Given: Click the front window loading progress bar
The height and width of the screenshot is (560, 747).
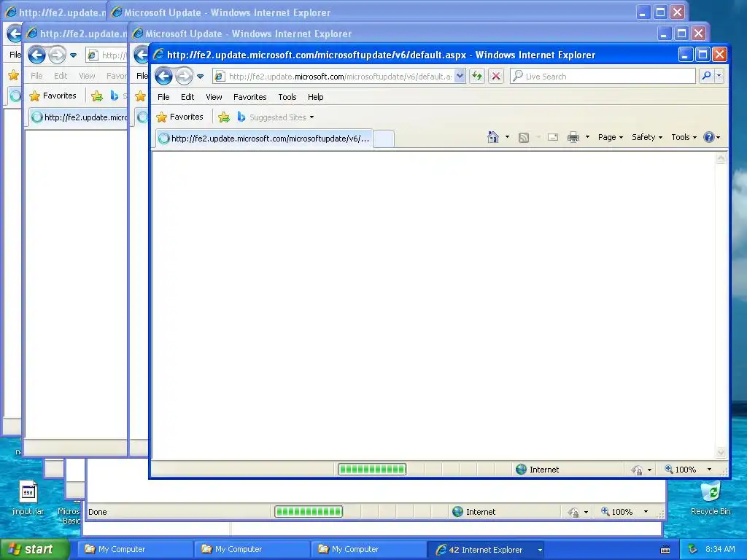Looking at the screenshot, I should (372, 470).
